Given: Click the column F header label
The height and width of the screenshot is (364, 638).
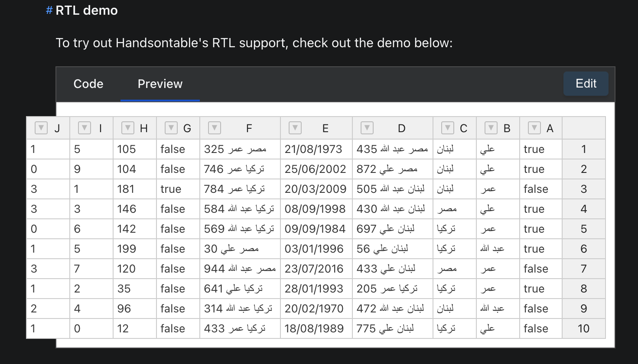Looking at the screenshot, I should (249, 128).
